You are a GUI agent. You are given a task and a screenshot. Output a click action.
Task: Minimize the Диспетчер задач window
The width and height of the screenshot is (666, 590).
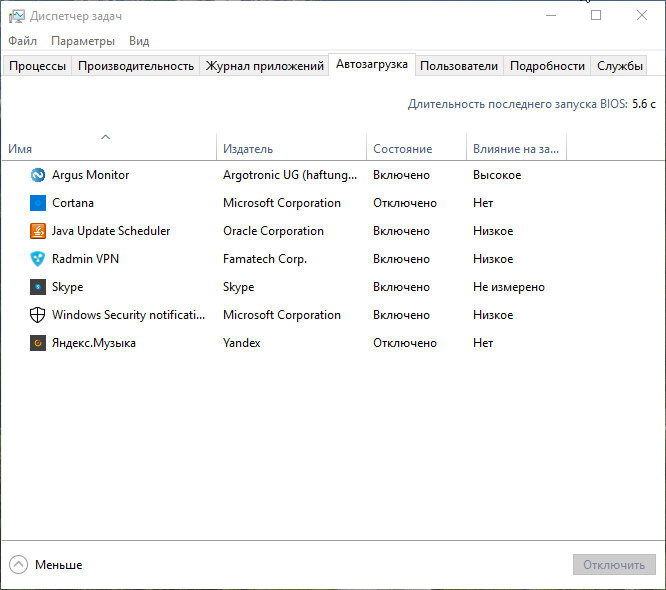click(551, 15)
